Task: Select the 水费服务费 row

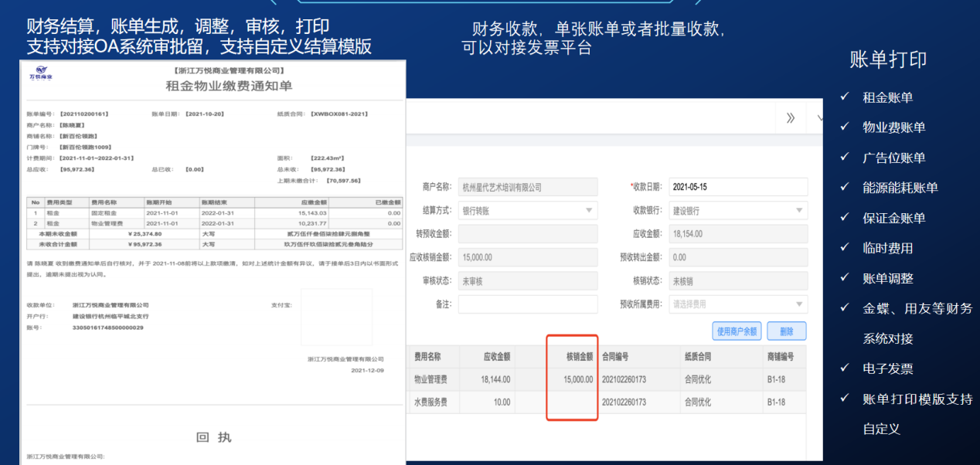Action: pyautogui.click(x=607, y=402)
